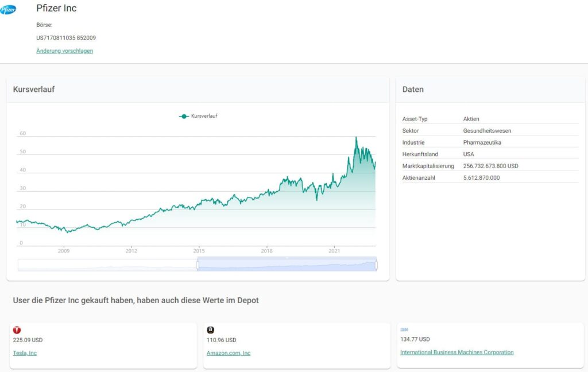The height and width of the screenshot is (372, 588).
Task: Select the 'Gesundheitswesen' sector value
Action: pyautogui.click(x=487, y=130)
